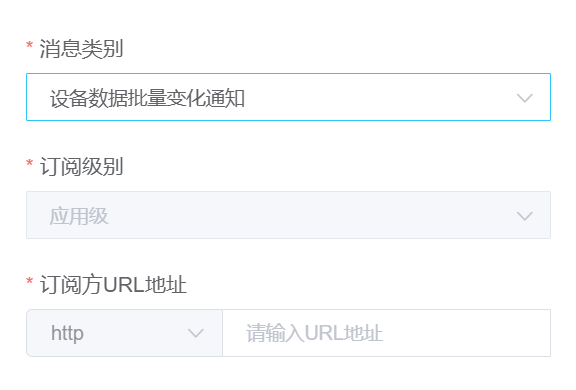Open the 消息类别 select box
The height and width of the screenshot is (390, 576).
tap(288, 97)
